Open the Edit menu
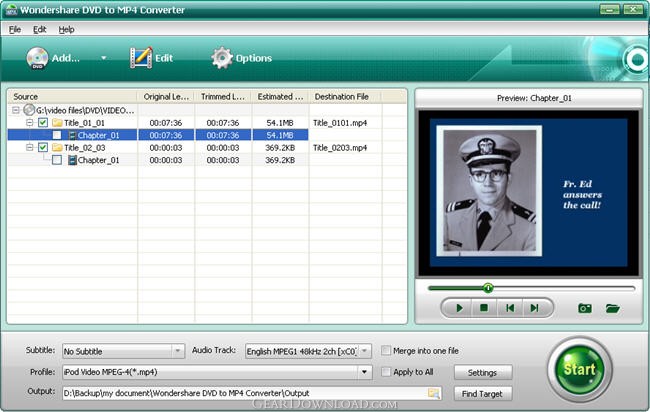This screenshot has height=412, width=650. pos(39,29)
